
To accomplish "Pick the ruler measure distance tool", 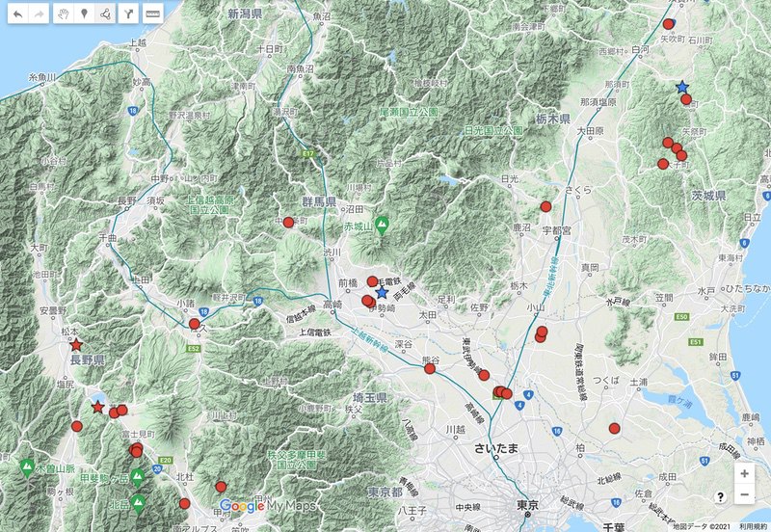I will (152, 15).
